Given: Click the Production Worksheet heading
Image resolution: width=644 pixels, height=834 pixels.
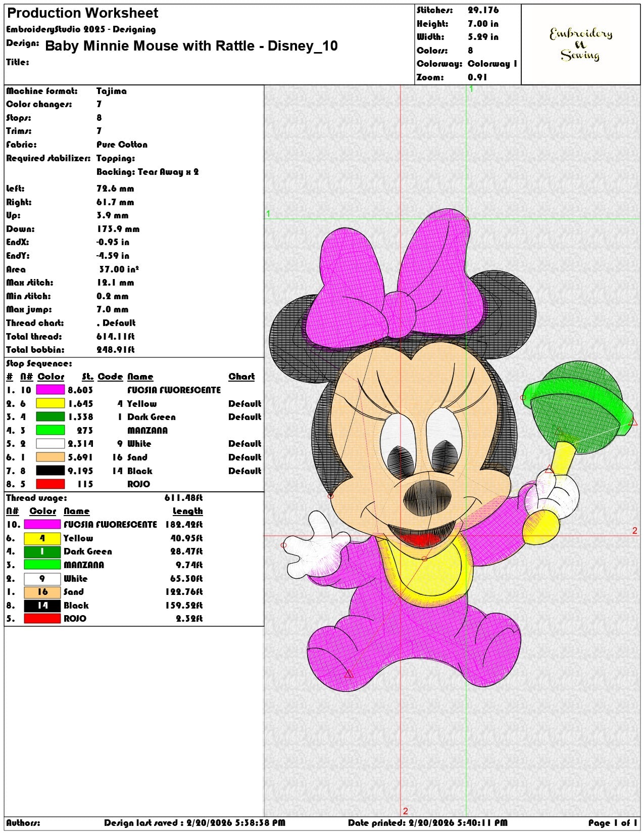Looking at the screenshot, I should click(x=82, y=13).
